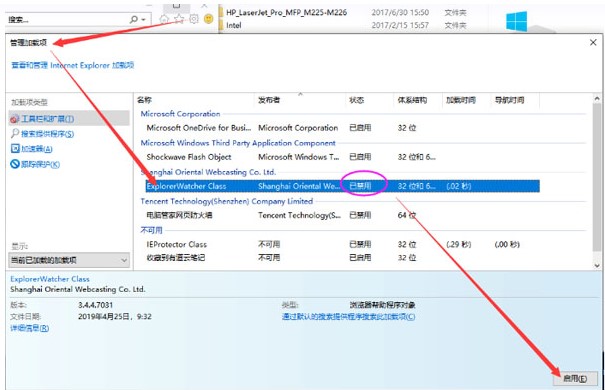Viewport: 605px width, 390px height.
Task: Click the 启用(E) enable button
Action: (575, 378)
